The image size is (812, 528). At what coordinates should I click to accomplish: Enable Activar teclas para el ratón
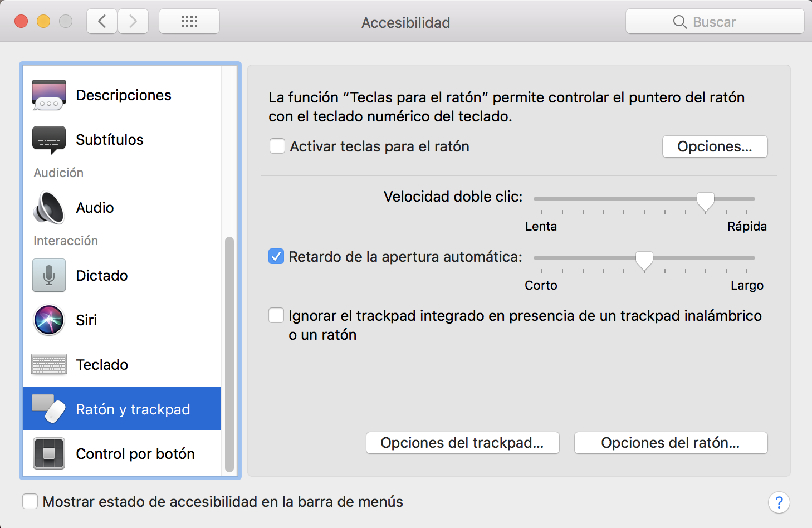[x=277, y=146]
